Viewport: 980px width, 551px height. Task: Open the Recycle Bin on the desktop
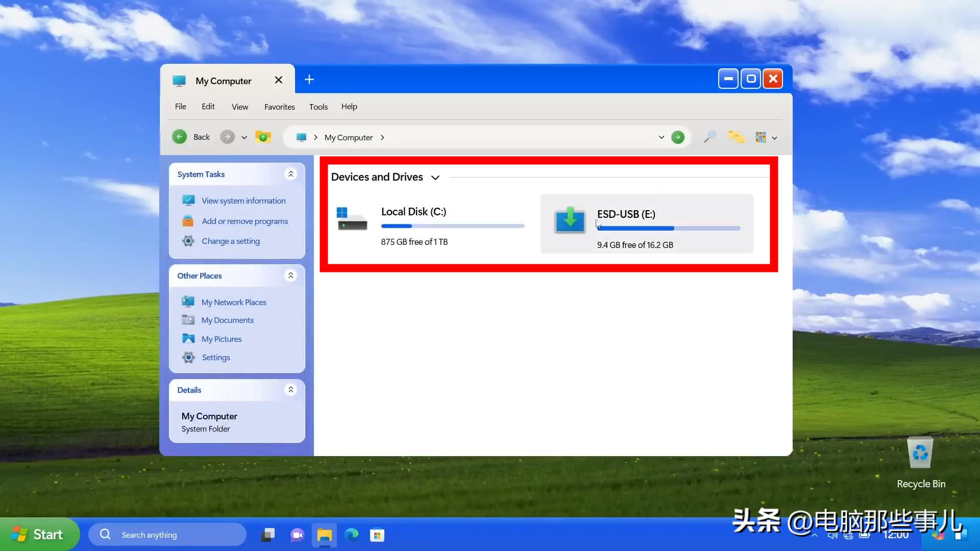coord(920,453)
